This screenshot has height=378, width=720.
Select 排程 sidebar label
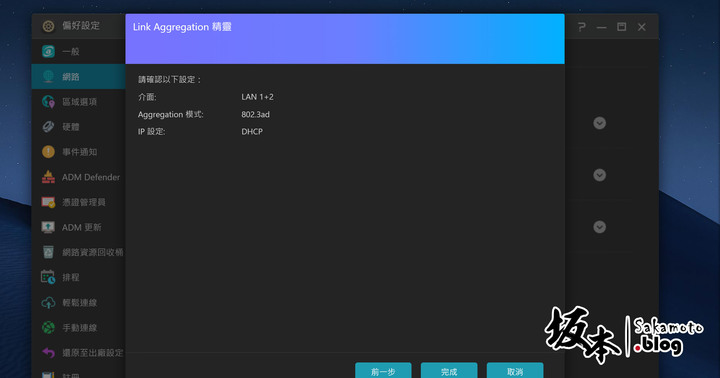coord(71,277)
